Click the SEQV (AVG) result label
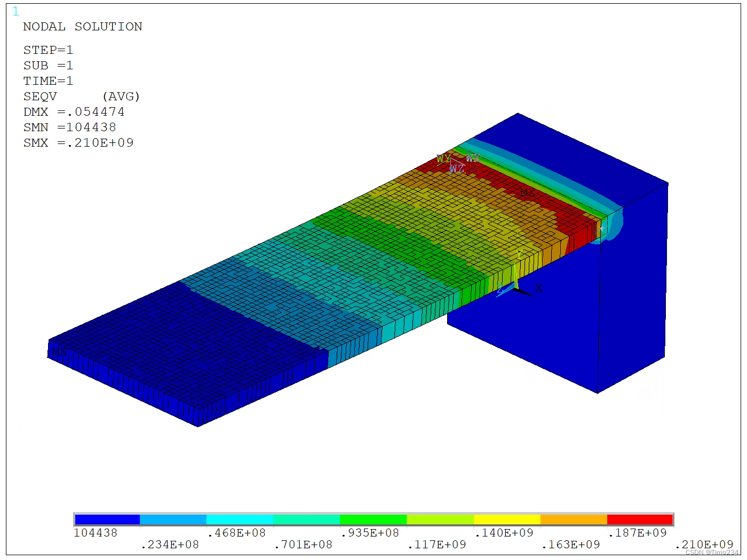Screen dimensions: 747x560 coord(81,97)
